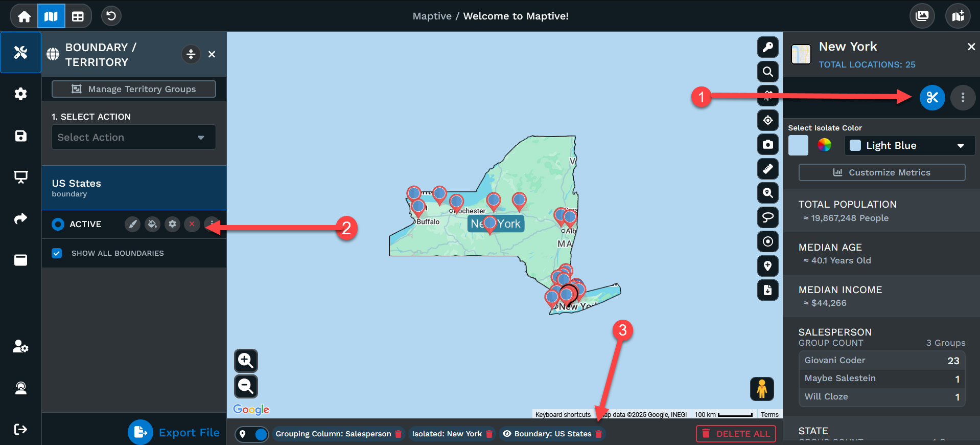This screenshot has height=445, width=980.
Task: Close the Boundary/Territory panel
Action: 212,54
